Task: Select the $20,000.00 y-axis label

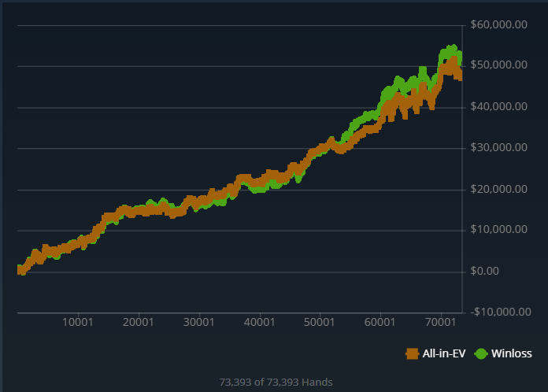Action: (498, 189)
